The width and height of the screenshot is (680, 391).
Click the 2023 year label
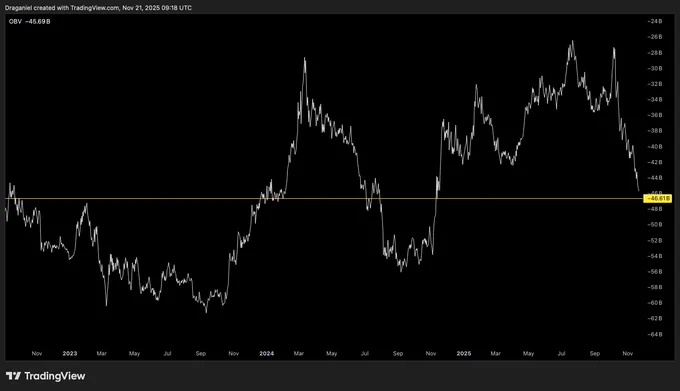[x=69, y=353]
